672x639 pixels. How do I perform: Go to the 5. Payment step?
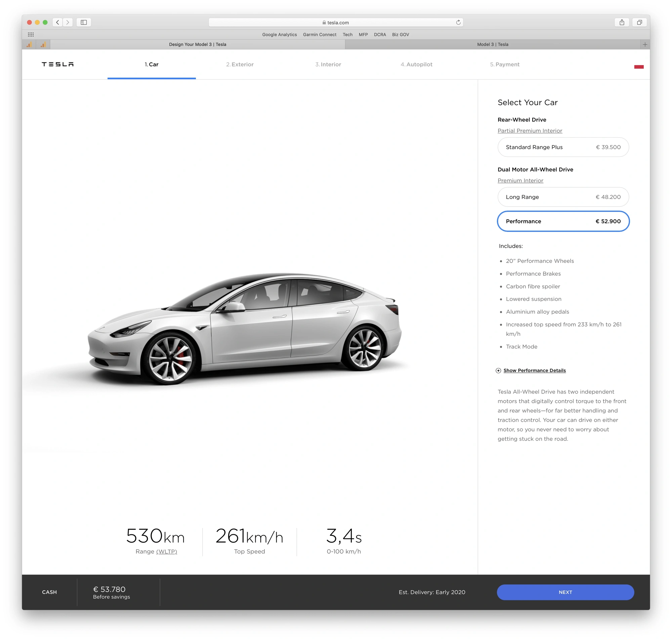click(x=505, y=64)
